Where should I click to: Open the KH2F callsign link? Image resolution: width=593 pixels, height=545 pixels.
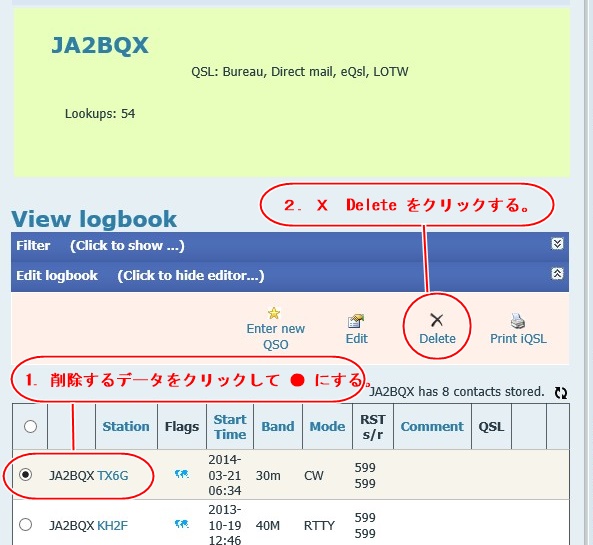(112, 526)
